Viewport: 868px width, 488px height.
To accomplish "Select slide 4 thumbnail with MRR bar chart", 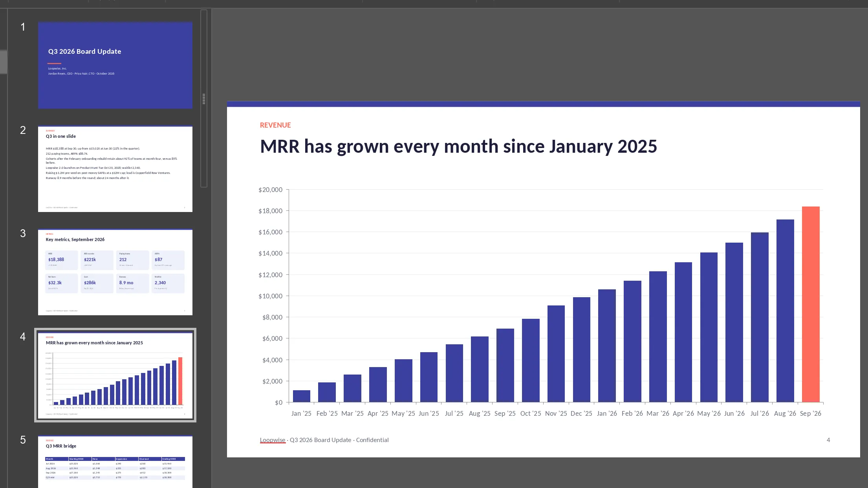I will (x=115, y=375).
